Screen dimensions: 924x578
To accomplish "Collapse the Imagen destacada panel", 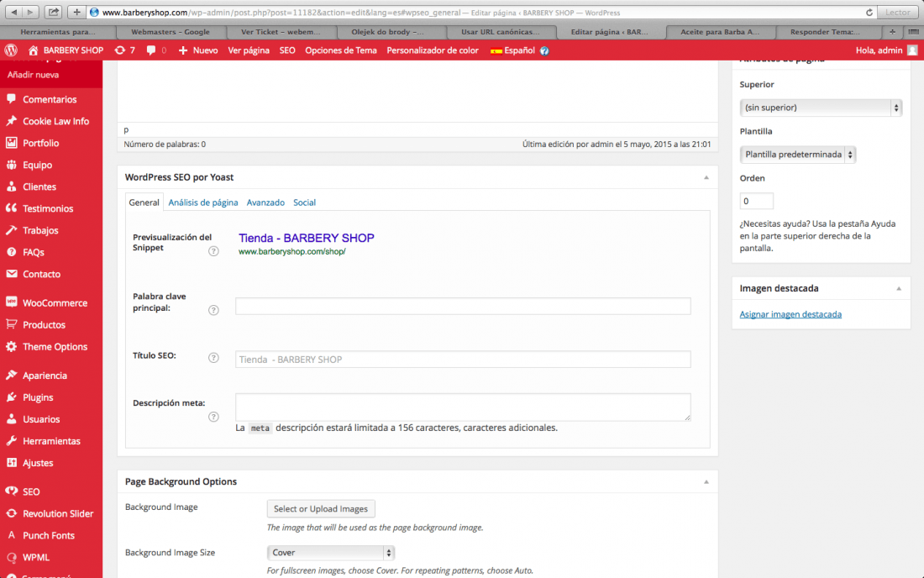I will point(899,289).
